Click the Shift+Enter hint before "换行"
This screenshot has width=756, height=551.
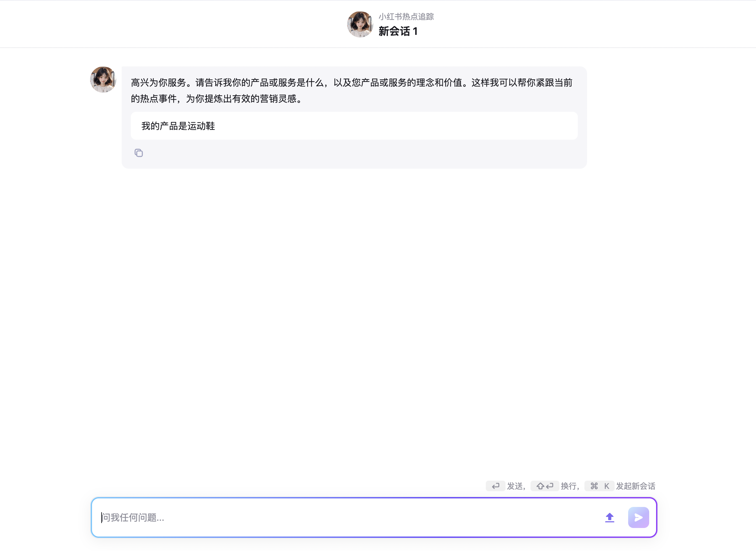[x=545, y=486]
